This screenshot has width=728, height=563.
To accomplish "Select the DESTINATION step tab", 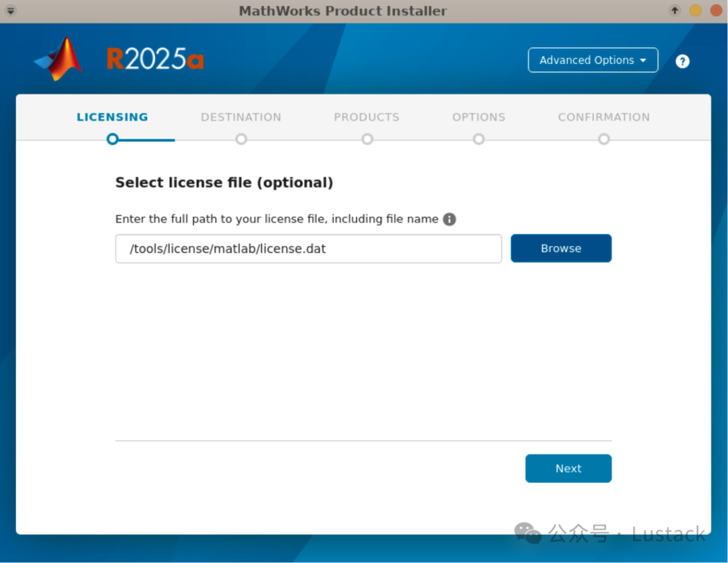I will (241, 117).
